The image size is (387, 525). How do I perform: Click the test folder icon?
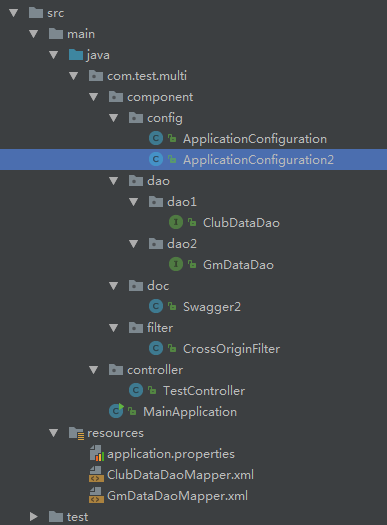click(x=56, y=517)
